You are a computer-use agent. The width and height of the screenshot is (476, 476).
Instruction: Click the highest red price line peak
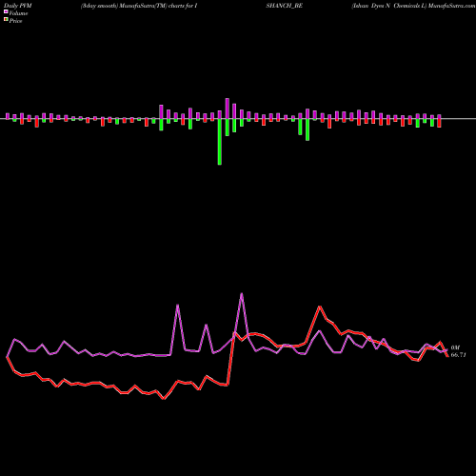point(320,307)
